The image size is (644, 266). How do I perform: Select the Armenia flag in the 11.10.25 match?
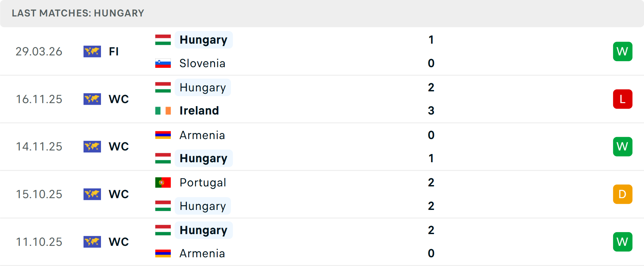point(163,254)
